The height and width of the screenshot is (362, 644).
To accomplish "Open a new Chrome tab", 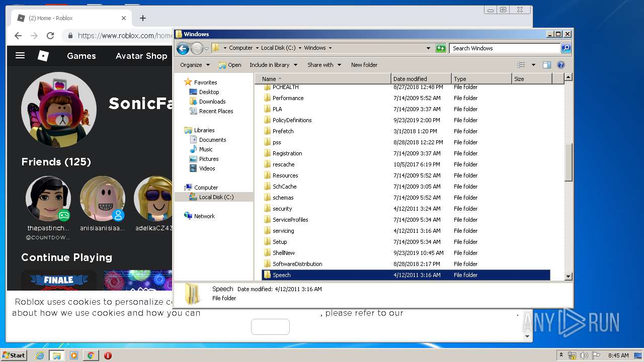I will pos(143,18).
